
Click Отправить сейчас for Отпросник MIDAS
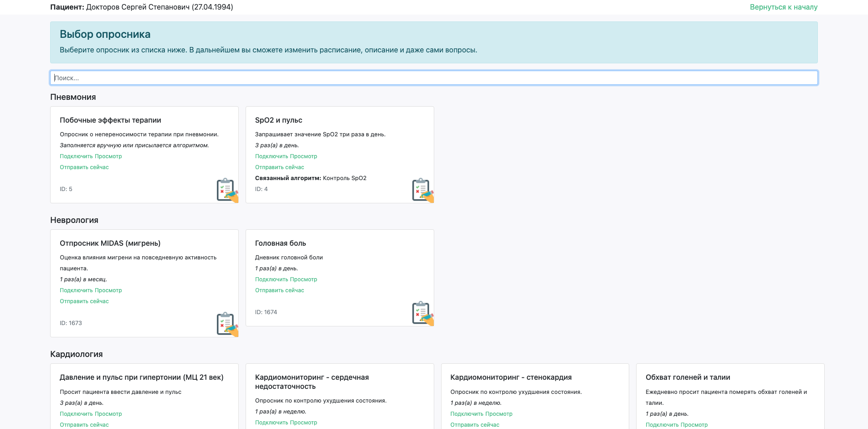[x=84, y=301]
